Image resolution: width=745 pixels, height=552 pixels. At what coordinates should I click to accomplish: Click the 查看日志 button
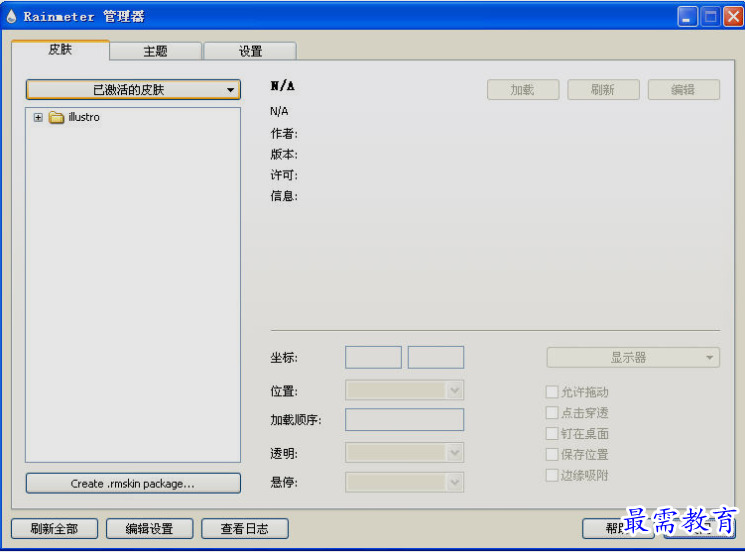245,528
